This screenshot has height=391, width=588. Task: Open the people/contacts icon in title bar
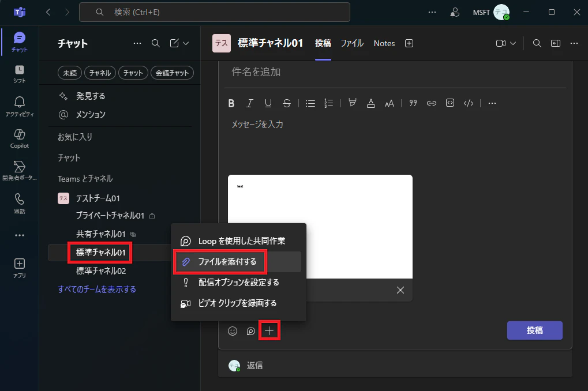[x=455, y=12]
